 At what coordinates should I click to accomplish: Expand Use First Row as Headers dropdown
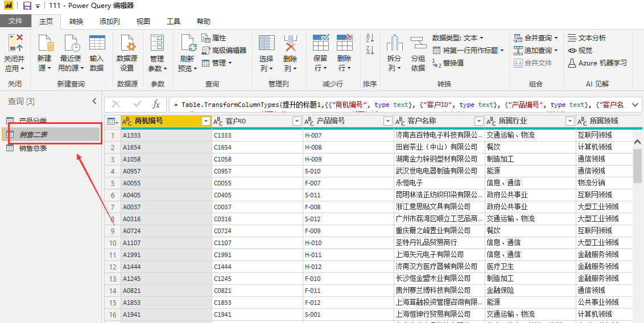point(502,51)
